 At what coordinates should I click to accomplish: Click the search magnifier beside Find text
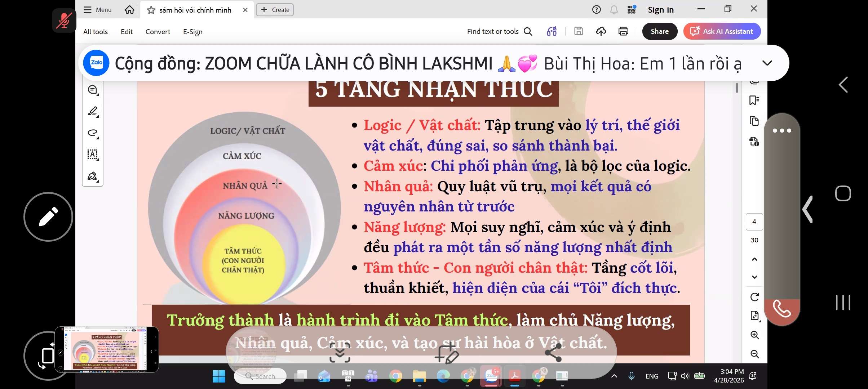point(528,32)
